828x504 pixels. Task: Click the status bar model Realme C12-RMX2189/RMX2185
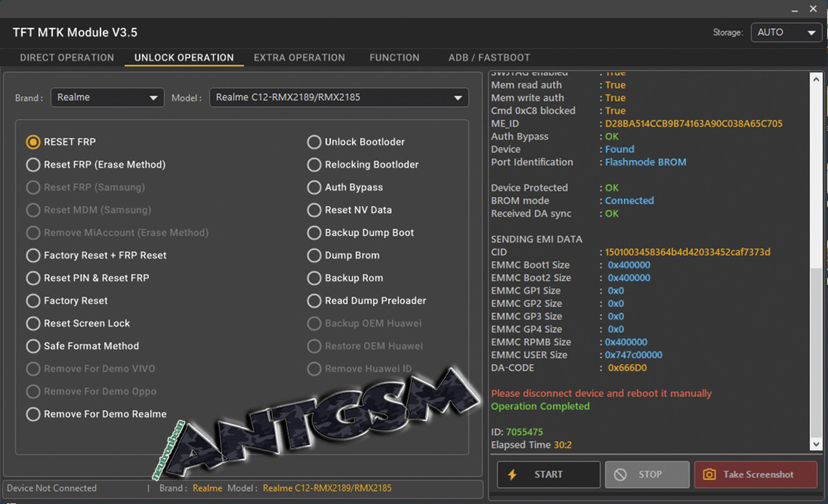pyautogui.click(x=327, y=488)
